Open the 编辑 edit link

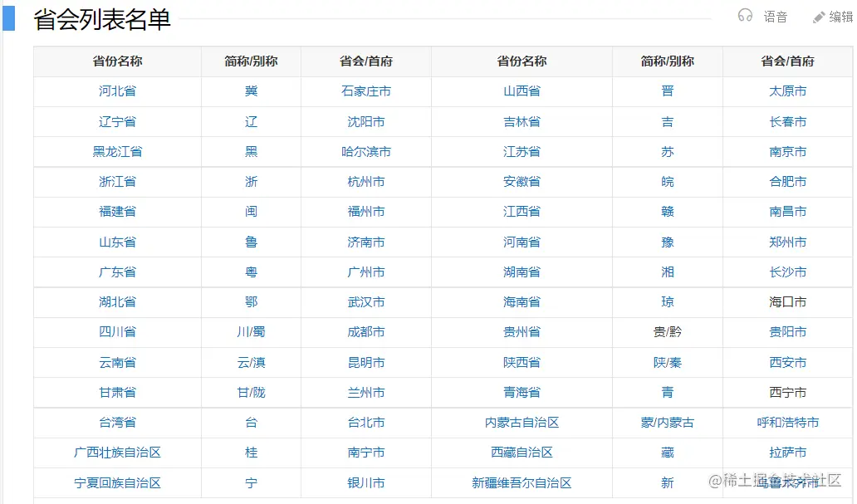840,17
